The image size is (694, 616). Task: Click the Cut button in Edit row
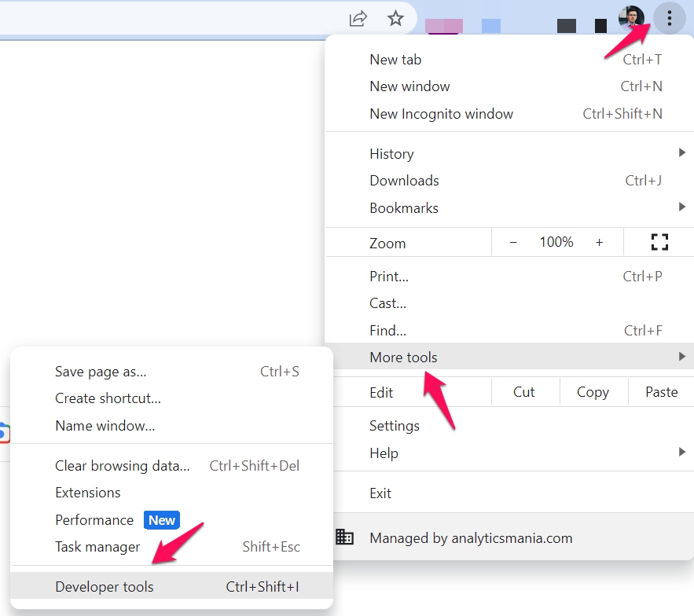click(524, 391)
